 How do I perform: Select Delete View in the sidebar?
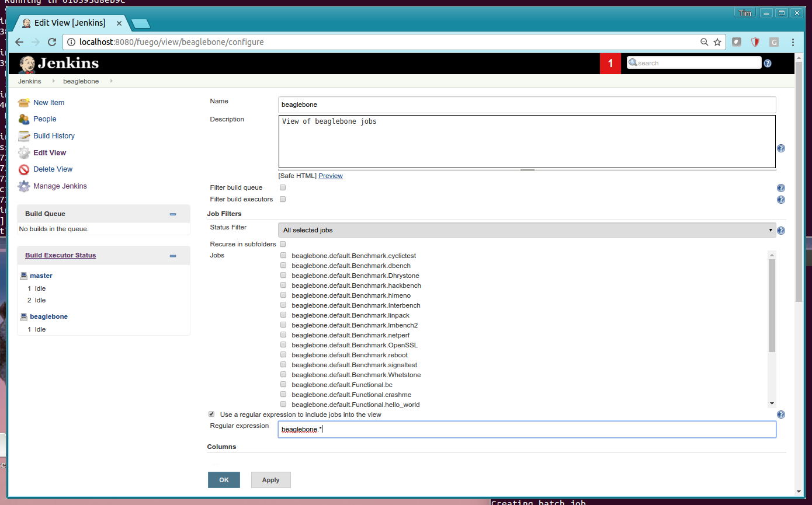point(53,169)
